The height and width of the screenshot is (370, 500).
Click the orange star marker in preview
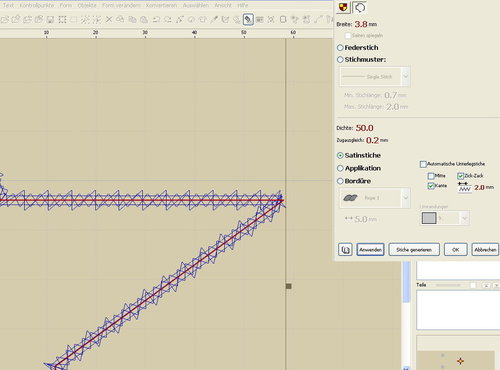pyautogui.click(x=460, y=361)
